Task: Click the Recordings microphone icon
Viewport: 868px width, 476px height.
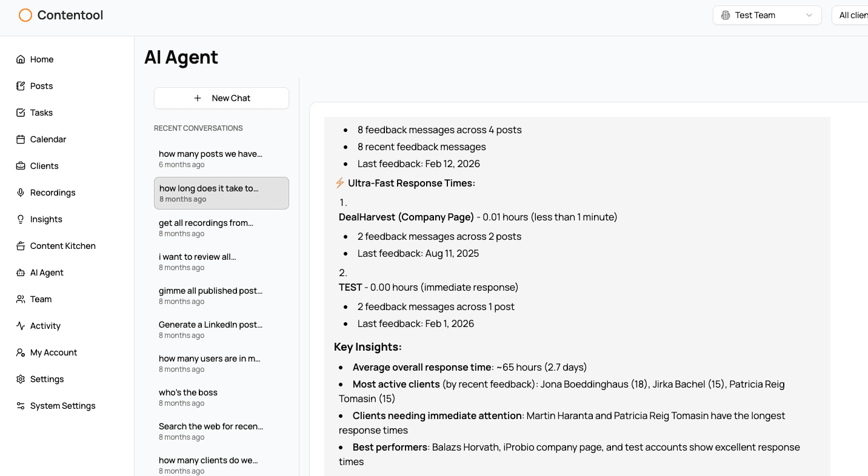Action: 21,193
